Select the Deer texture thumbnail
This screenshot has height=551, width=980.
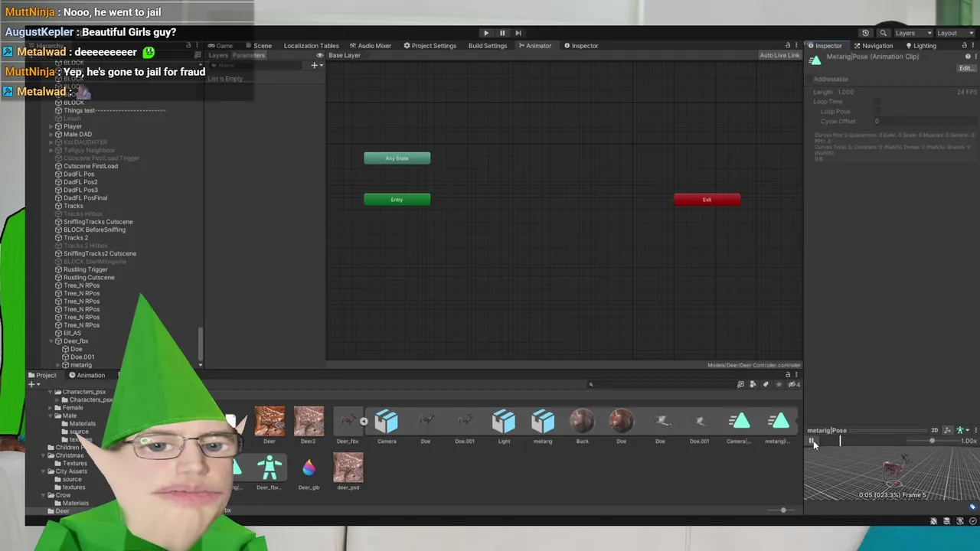tap(269, 421)
